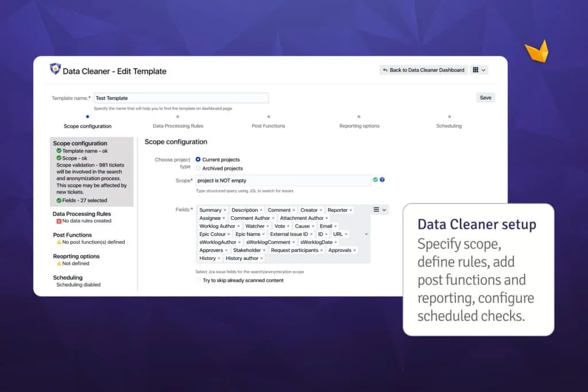Click the History field tag text

coord(207,259)
